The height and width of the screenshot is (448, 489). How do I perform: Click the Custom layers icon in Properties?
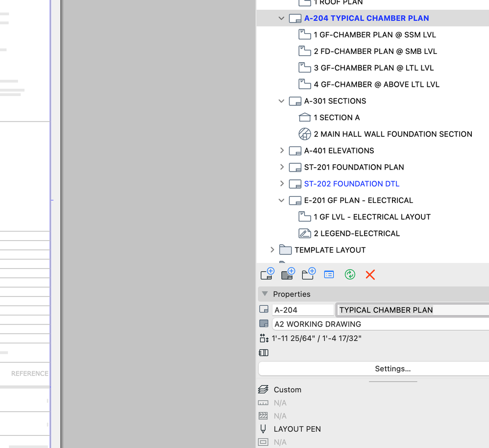[263, 390]
